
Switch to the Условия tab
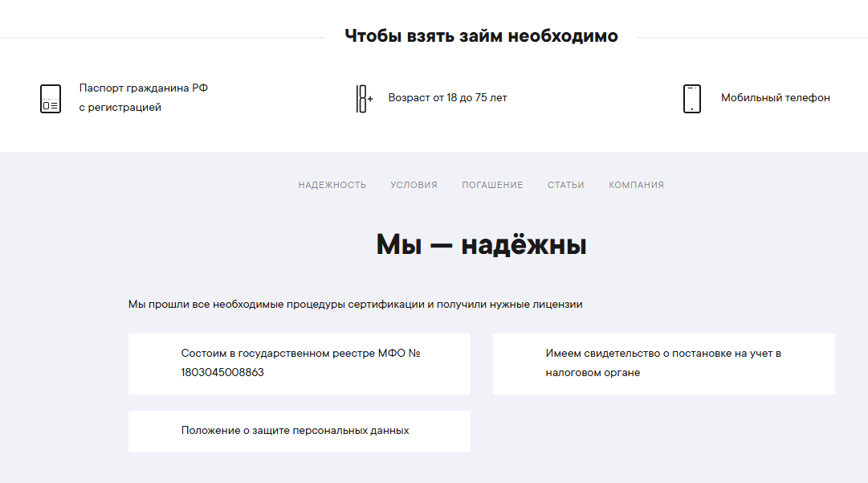pyautogui.click(x=414, y=185)
